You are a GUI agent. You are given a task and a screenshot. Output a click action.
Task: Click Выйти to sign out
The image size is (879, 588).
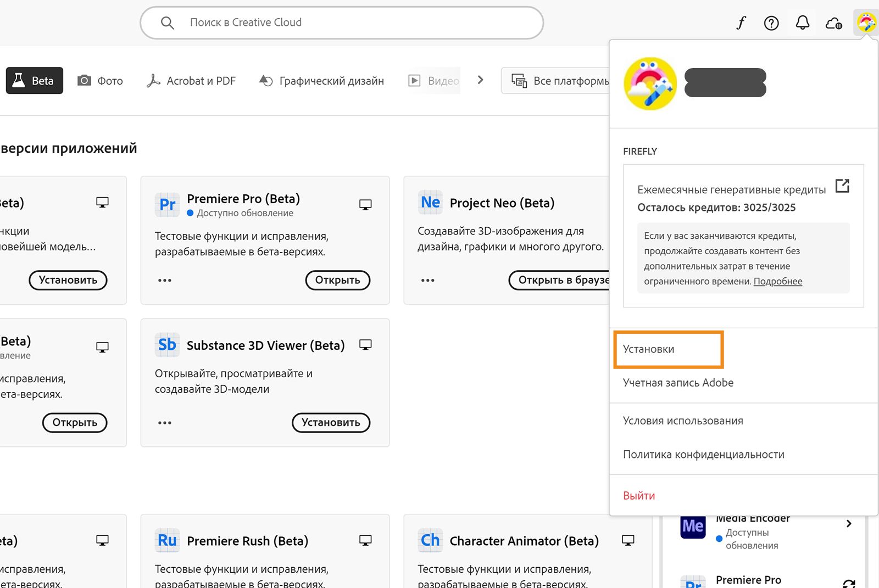click(x=639, y=496)
